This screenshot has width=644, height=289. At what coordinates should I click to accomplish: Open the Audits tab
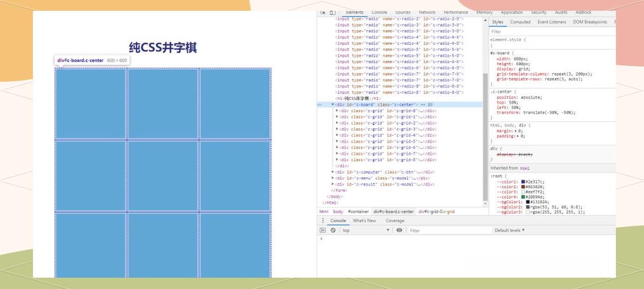tap(561, 12)
